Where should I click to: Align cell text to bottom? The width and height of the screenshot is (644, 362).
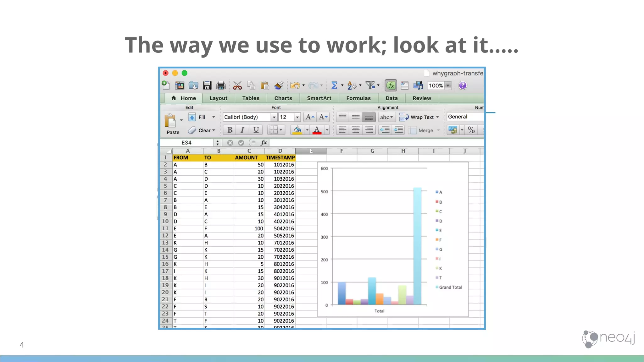coord(369,117)
